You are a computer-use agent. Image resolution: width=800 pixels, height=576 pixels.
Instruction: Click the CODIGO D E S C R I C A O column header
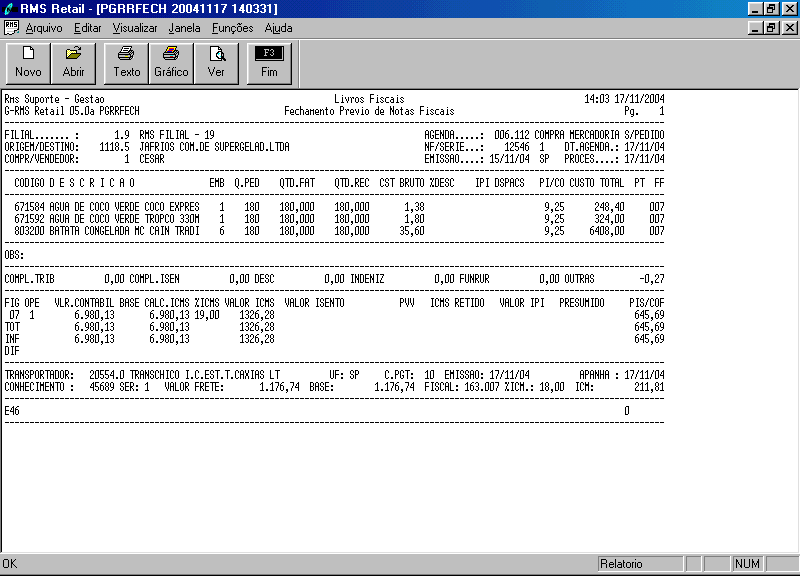[x=74, y=183]
